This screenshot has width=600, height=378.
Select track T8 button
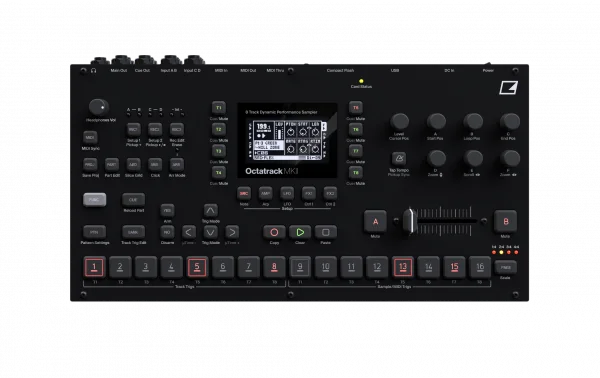coord(355,173)
